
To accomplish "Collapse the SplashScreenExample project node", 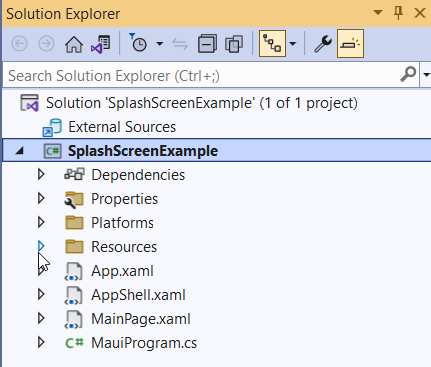I will (x=20, y=151).
